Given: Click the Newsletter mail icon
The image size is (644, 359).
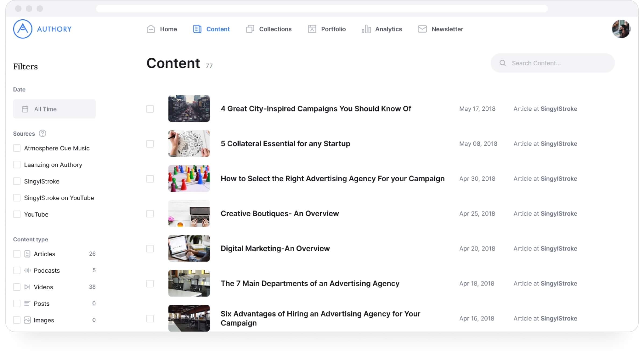Looking at the screenshot, I should pyautogui.click(x=422, y=29).
